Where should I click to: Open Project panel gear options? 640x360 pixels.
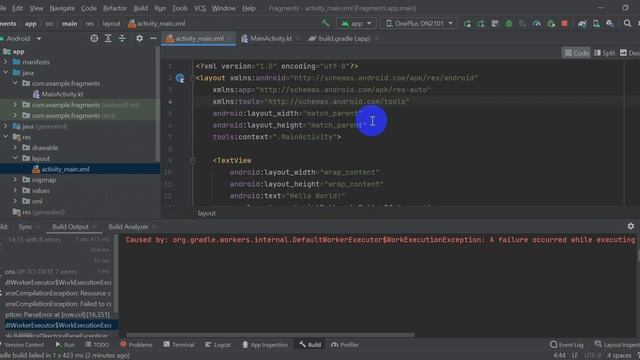click(x=139, y=38)
